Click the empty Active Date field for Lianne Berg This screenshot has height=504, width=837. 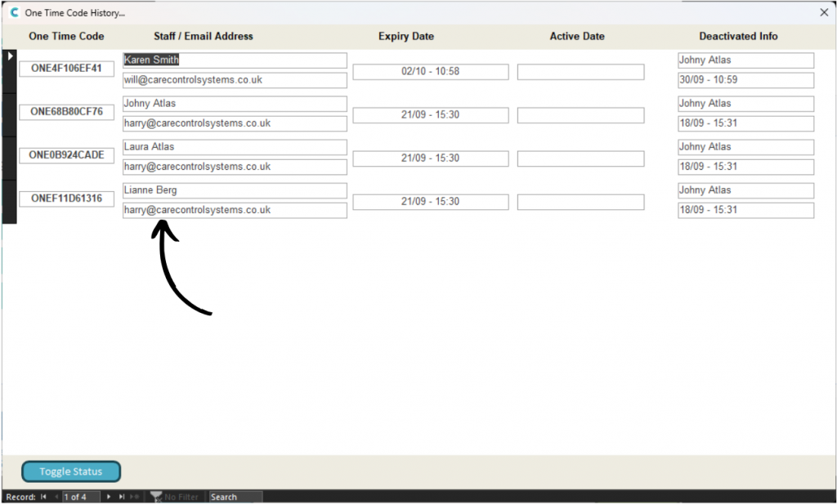pyautogui.click(x=580, y=202)
